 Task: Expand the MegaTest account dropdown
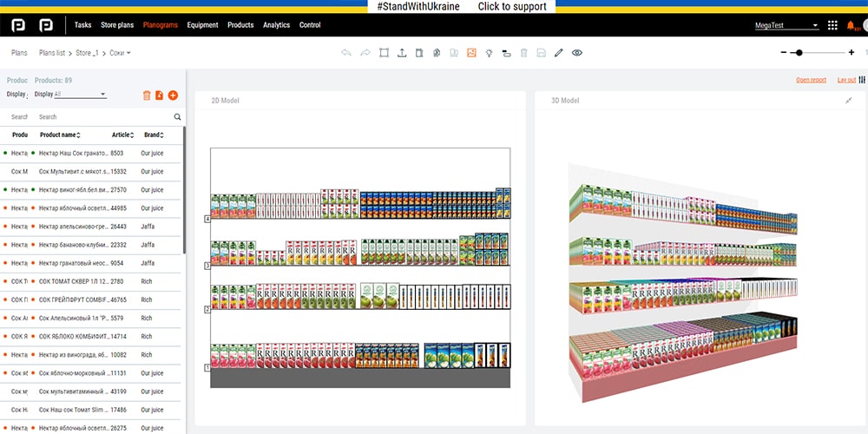786,25
